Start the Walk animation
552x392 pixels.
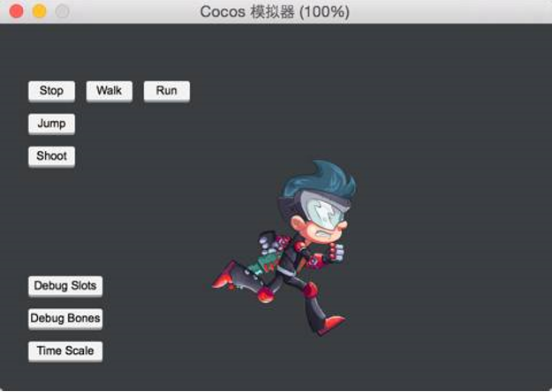click(110, 91)
